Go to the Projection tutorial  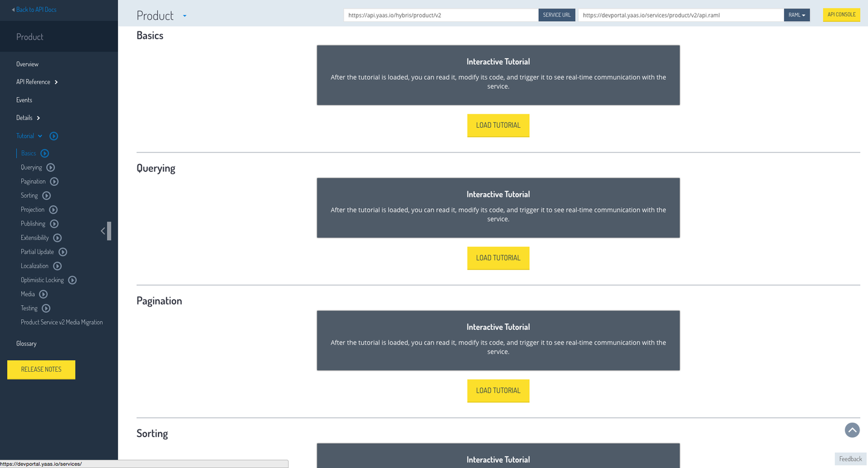(x=33, y=209)
